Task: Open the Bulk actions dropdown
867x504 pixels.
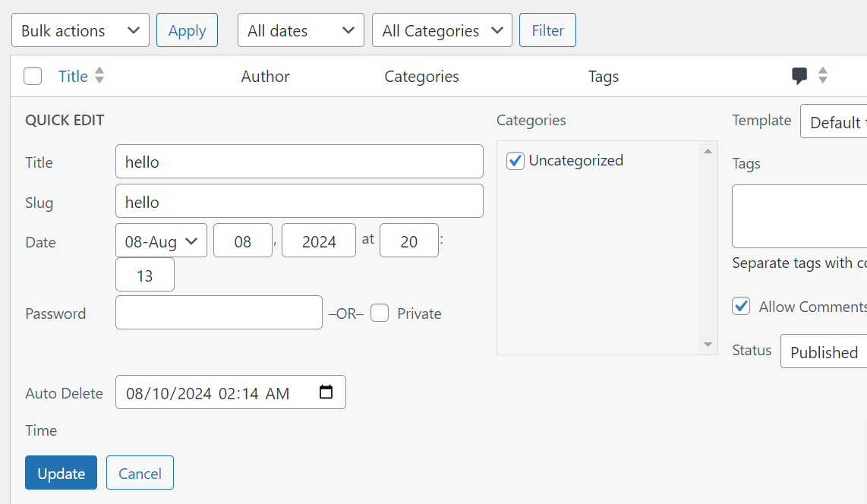Action: 80,30
